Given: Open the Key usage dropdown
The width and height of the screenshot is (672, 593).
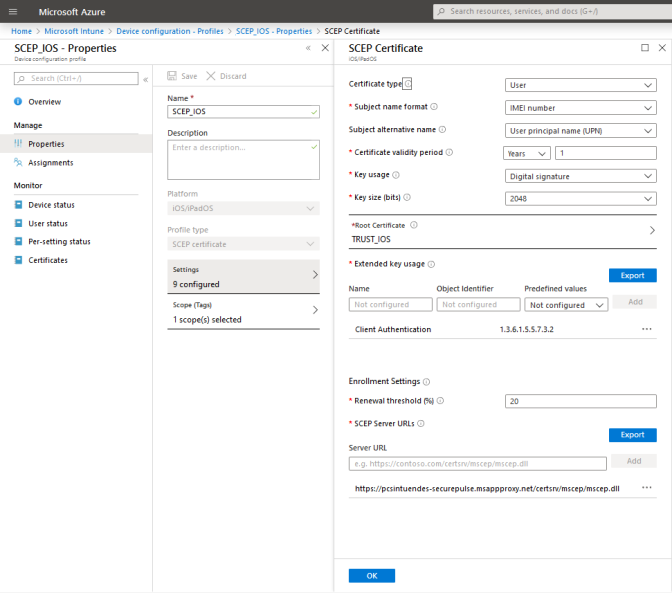Looking at the screenshot, I should coord(581,176).
